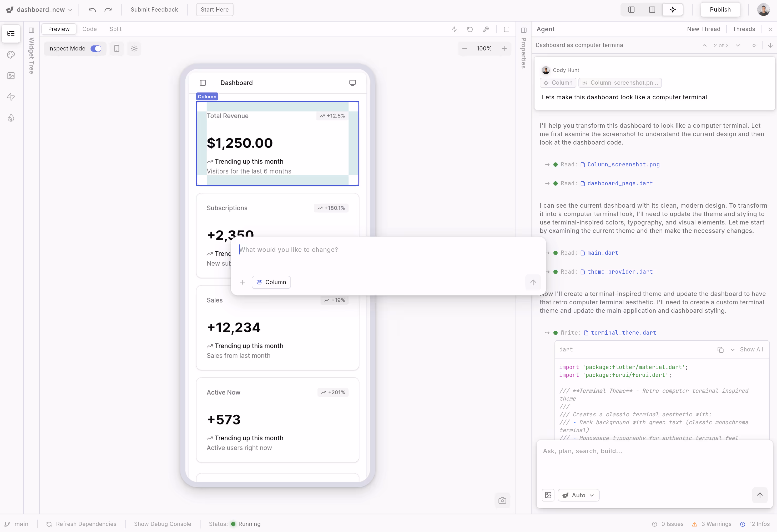The image size is (777, 532).
Task: Open the wrench dev tools icon
Action: tap(486, 29)
